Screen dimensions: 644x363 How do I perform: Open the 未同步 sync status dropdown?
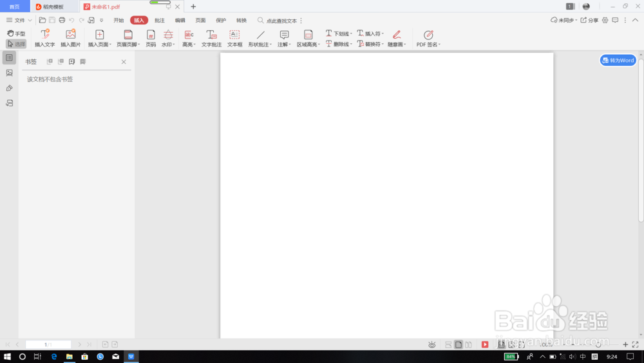pyautogui.click(x=564, y=20)
